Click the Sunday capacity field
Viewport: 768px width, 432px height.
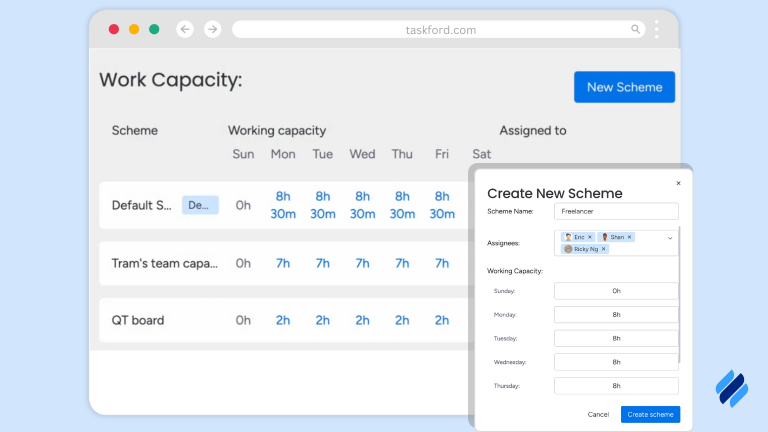click(x=616, y=291)
